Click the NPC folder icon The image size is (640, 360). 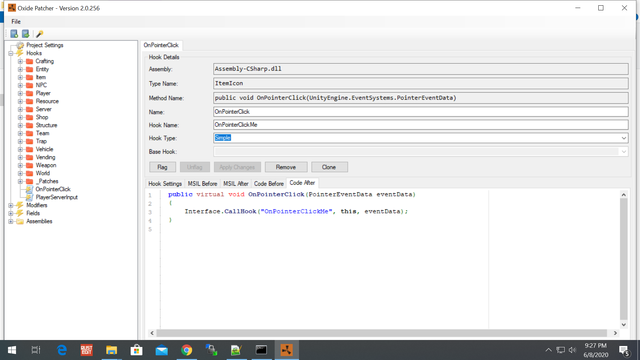29,85
